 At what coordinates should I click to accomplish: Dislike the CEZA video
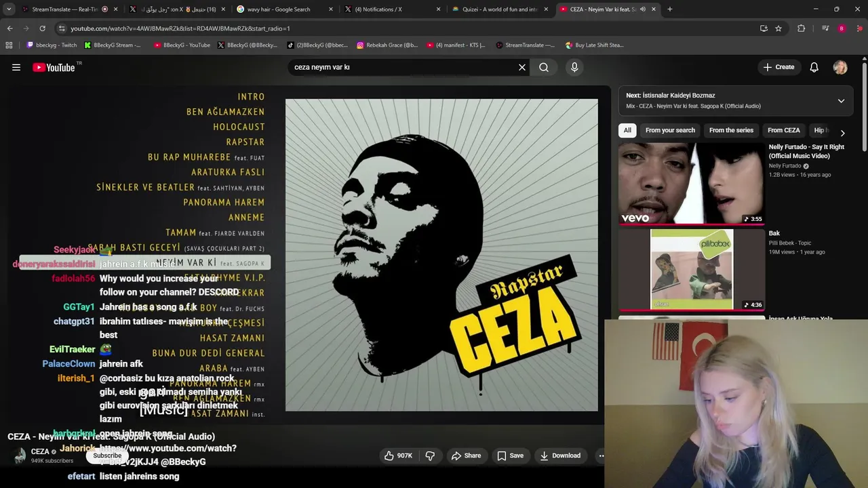tap(430, 455)
